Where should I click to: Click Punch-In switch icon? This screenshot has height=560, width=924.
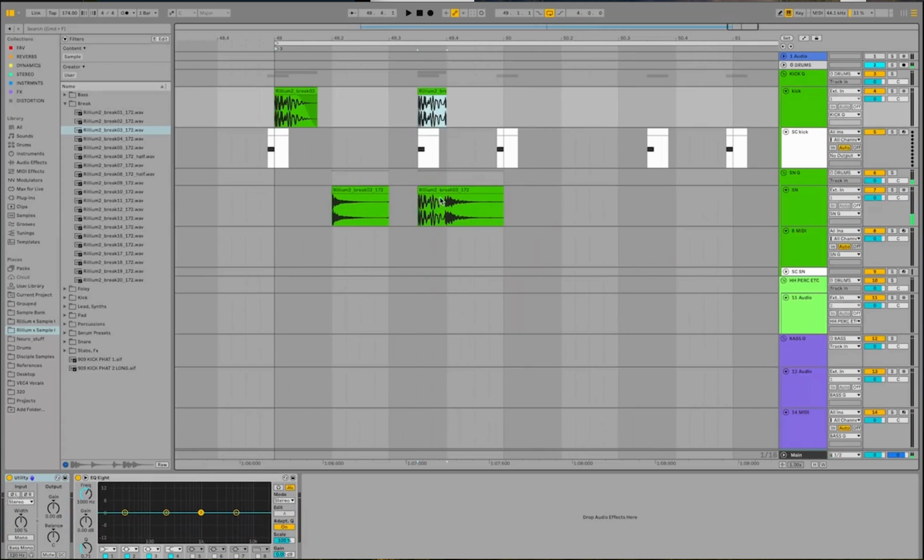[538, 13]
